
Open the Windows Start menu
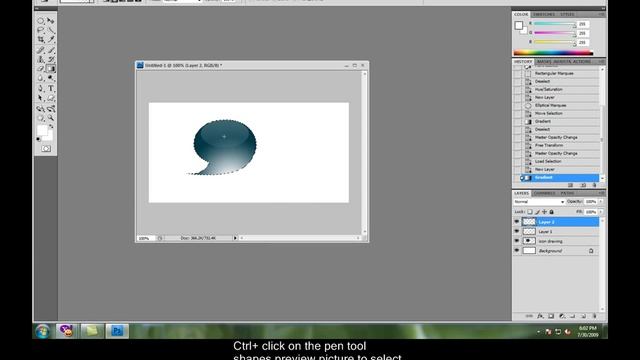(42, 331)
